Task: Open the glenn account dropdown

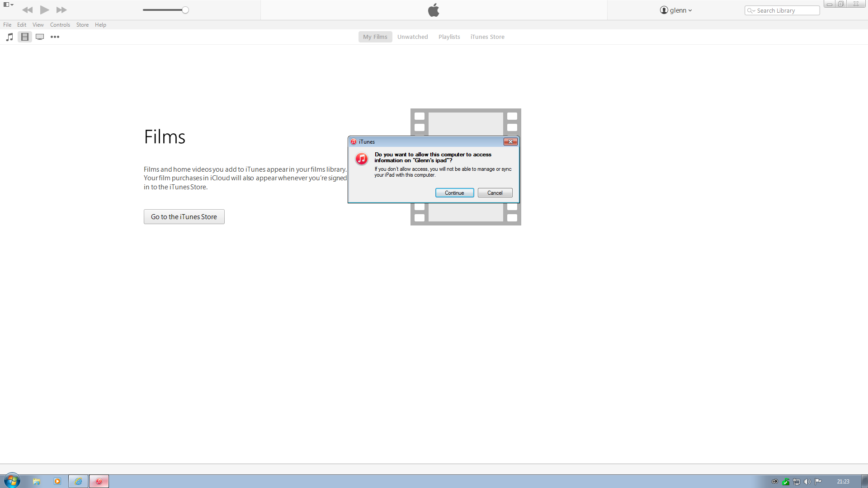Action: click(x=676, y=10)
